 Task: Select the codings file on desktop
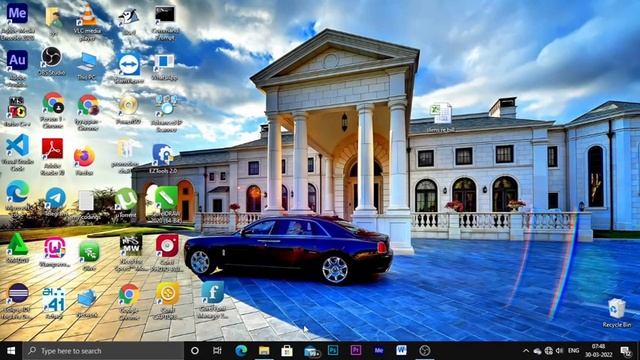click(x=87, y=206)
